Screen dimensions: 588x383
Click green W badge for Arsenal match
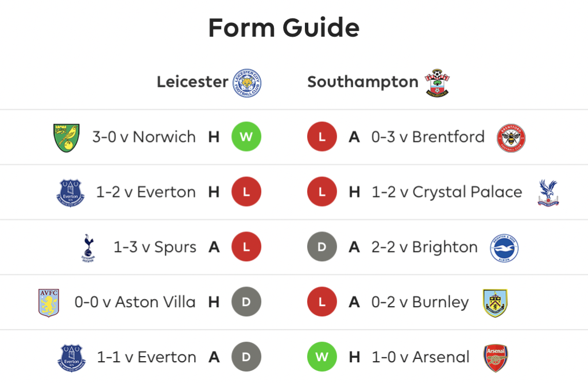322,357
